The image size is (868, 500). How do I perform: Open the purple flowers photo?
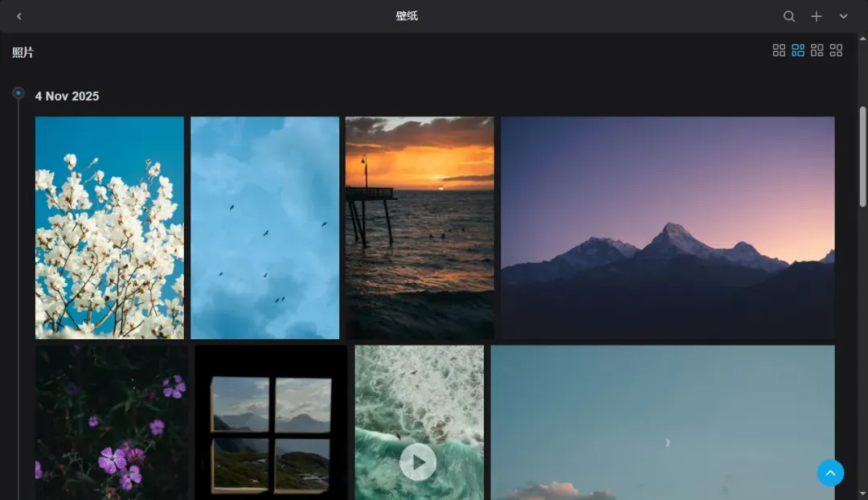click(111, 422)
